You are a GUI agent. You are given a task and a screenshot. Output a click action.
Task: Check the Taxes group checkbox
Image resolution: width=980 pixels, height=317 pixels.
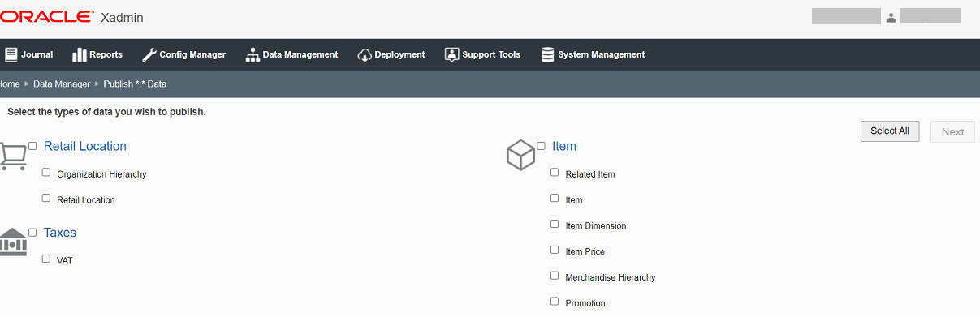click(32, 232)
